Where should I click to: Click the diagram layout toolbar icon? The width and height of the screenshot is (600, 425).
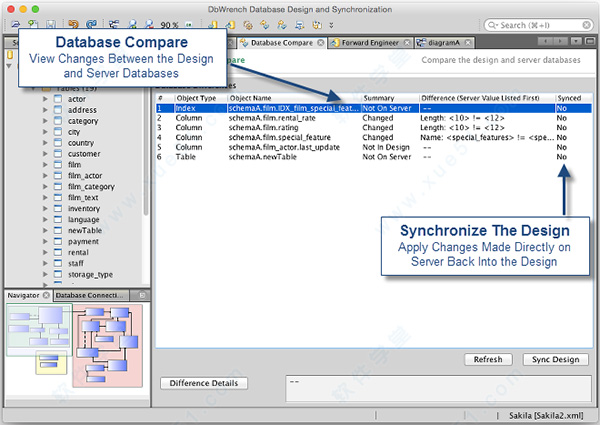pos(114,25)
